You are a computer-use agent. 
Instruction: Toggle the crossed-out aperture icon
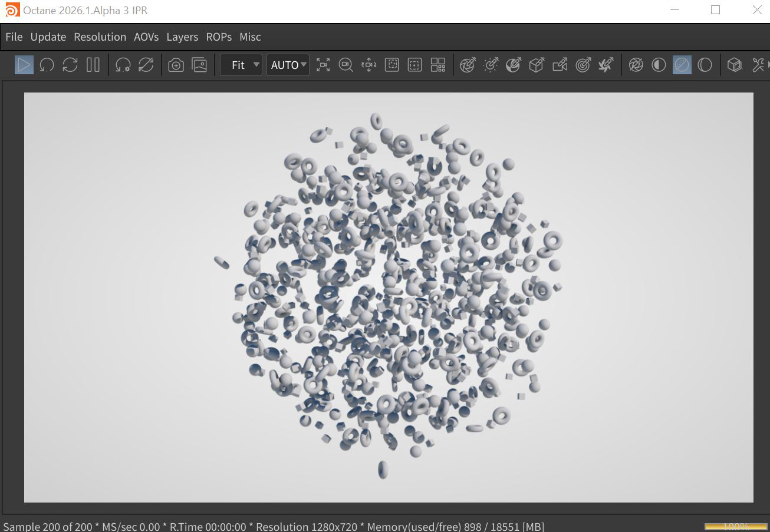[636, 65]
